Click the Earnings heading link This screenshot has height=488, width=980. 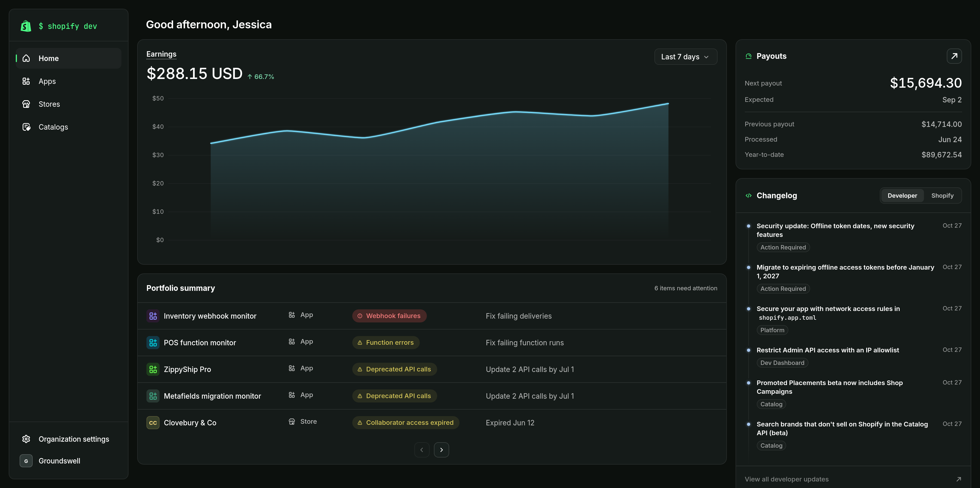(x=161, y=54)
